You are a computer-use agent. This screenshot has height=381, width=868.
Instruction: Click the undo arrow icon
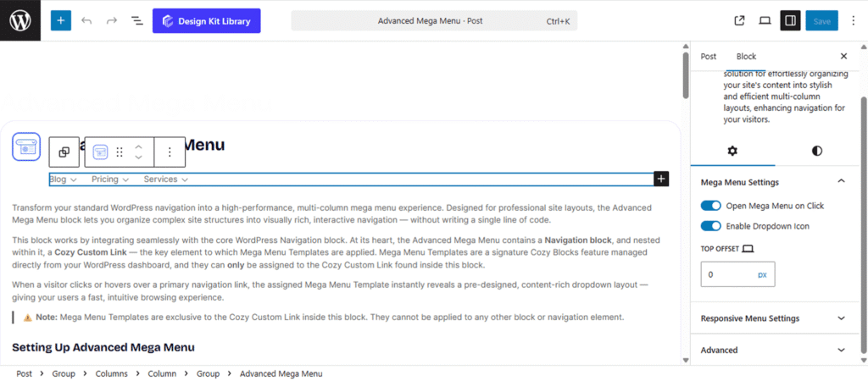point(86,21)
